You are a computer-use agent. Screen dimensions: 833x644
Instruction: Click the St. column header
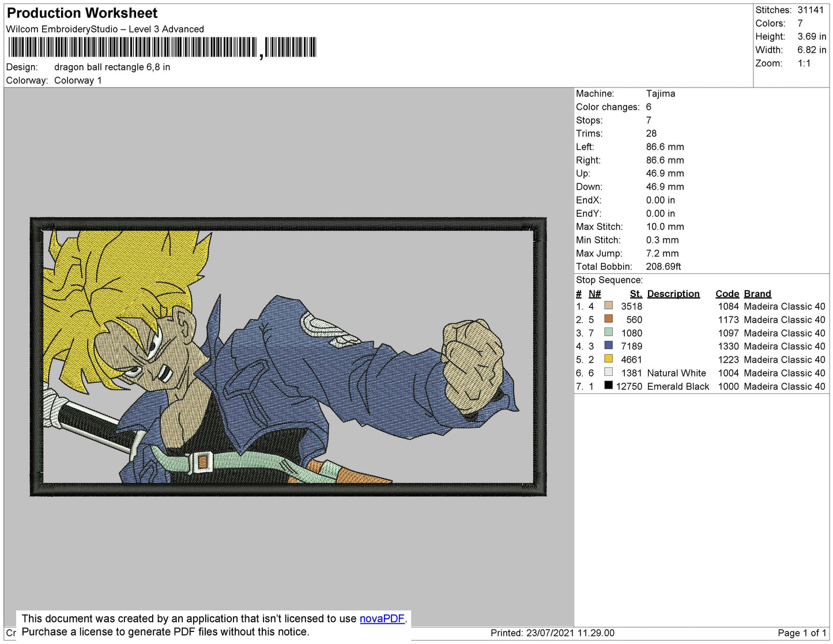tap(636, 293)
